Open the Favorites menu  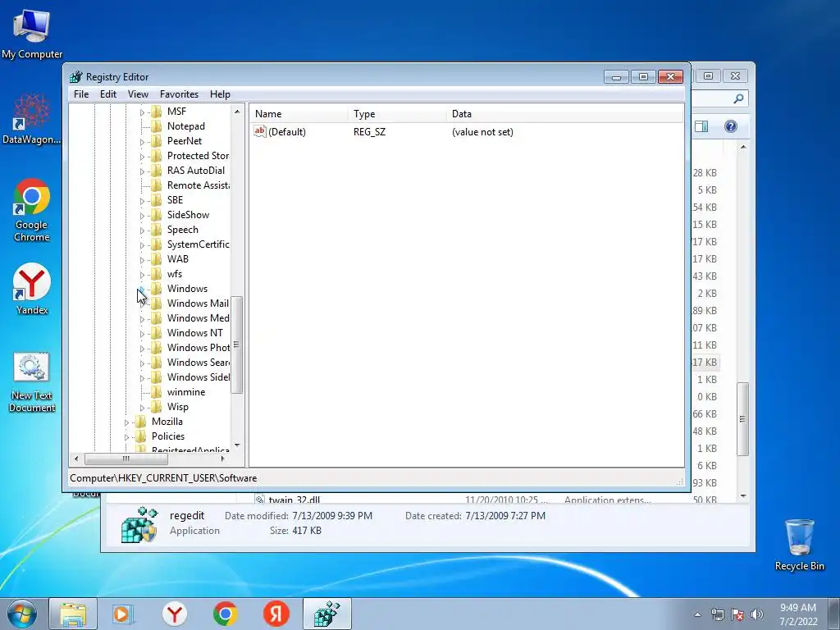[179, 94]
